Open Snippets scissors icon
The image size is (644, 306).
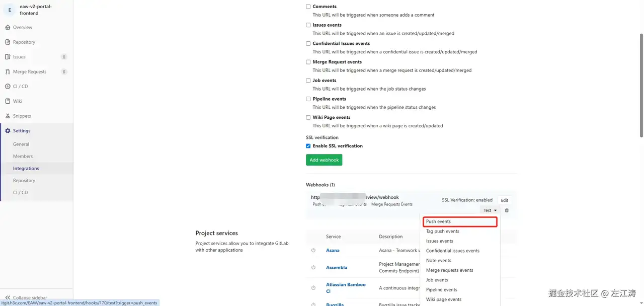[8, 116]
